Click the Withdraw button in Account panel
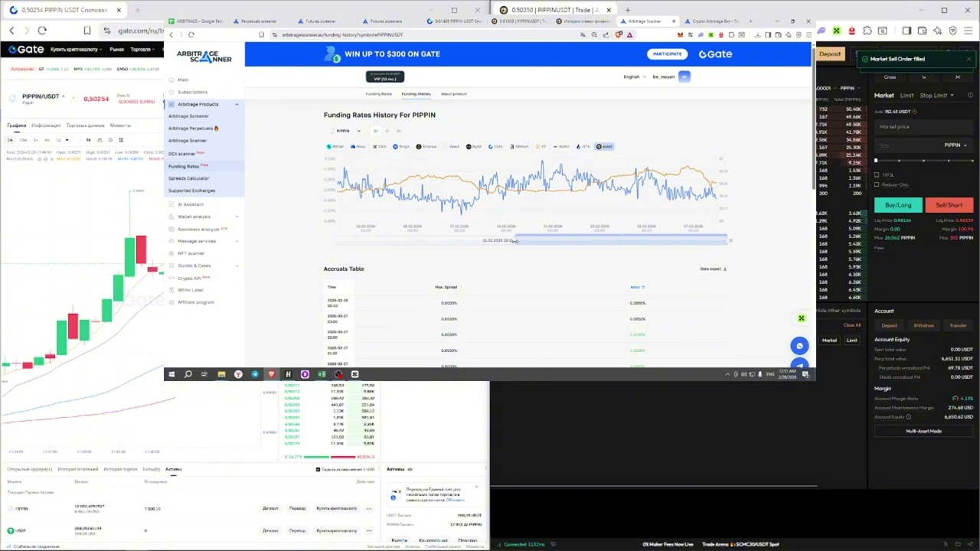The width and height of the screenshot is (980, 551). pyautogui.click(x=923, y=326)
